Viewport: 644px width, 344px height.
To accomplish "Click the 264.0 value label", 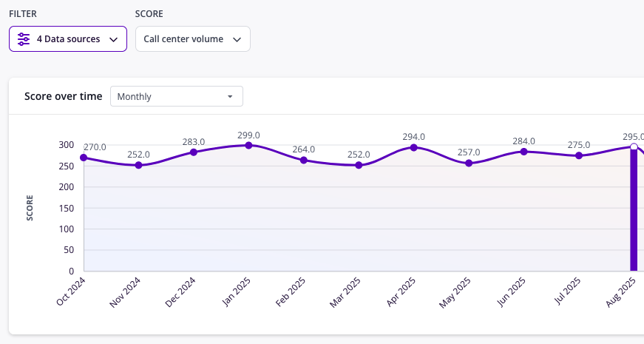I will 304,149.
